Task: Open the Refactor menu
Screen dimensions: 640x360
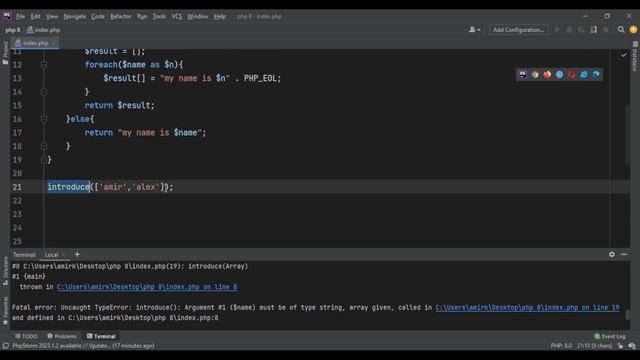Action: [121, 16]
